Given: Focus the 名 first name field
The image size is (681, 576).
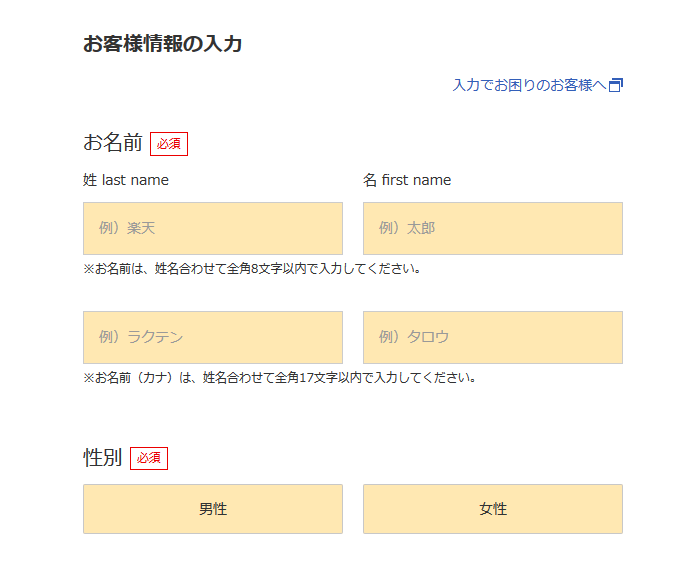Looking at the screenshot, I should [x=493, y=228].
